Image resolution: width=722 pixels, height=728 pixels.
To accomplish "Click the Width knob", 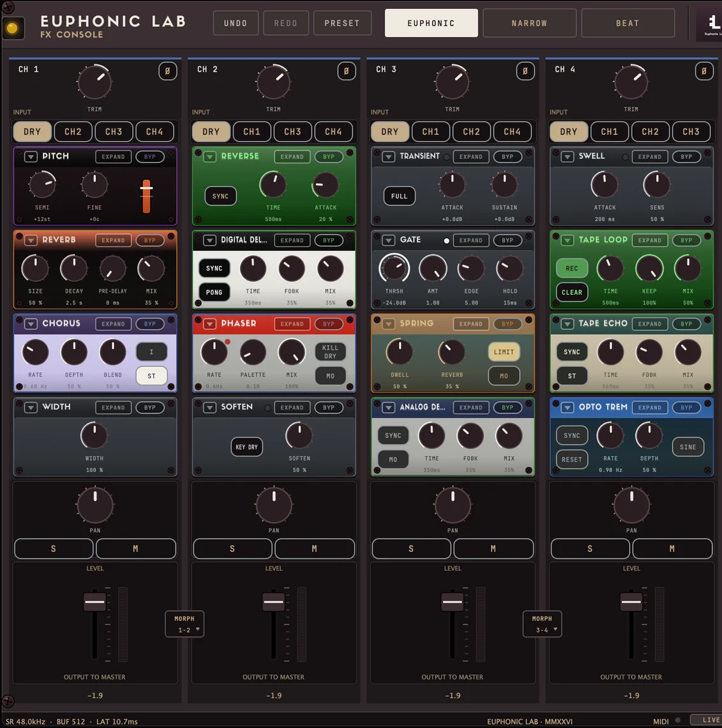I will 94,436.
